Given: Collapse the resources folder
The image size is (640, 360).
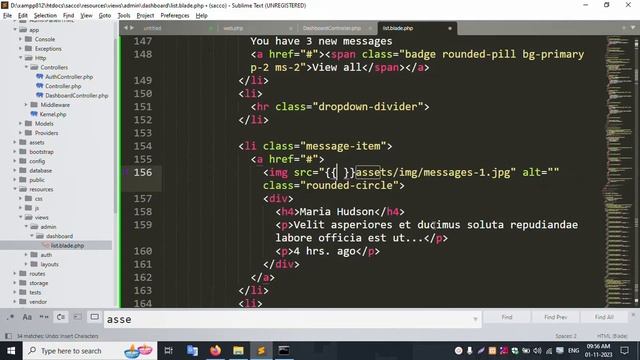Looking at the screenshot, I should 16,189.
